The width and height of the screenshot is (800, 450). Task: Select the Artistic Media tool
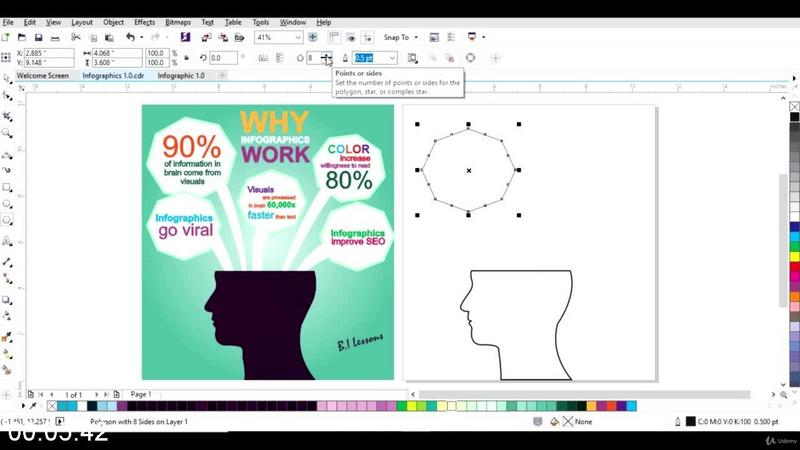[7, 170]
